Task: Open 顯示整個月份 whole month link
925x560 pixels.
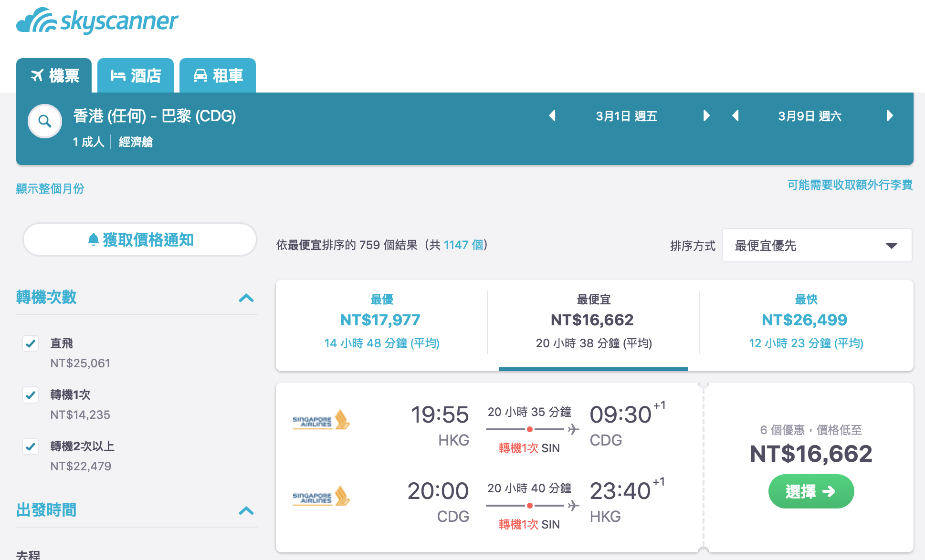Action: (x=50, y=188)
